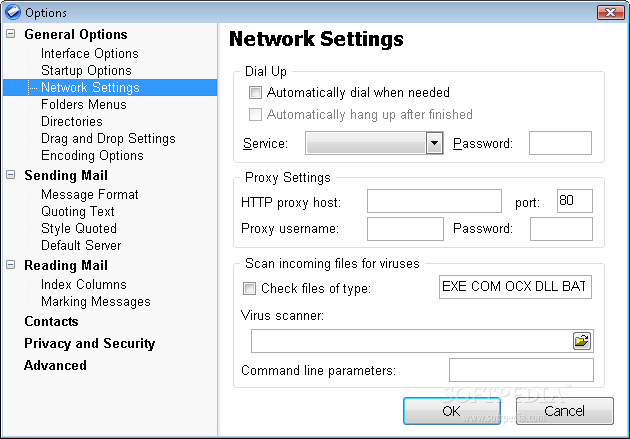Go to Privacy and Security settings
This screenshot has height=439, width=630.
coord(90,343)
